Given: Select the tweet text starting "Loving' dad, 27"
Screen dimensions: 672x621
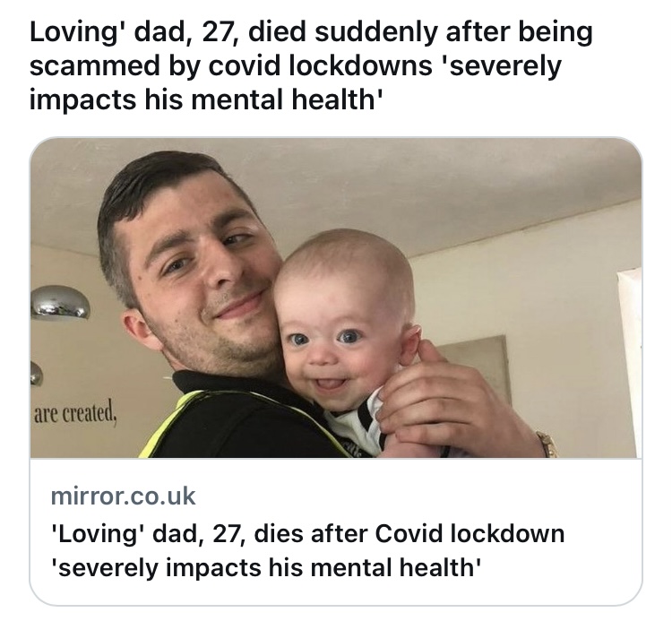Looking at the screenshot, I should (311, 65).
